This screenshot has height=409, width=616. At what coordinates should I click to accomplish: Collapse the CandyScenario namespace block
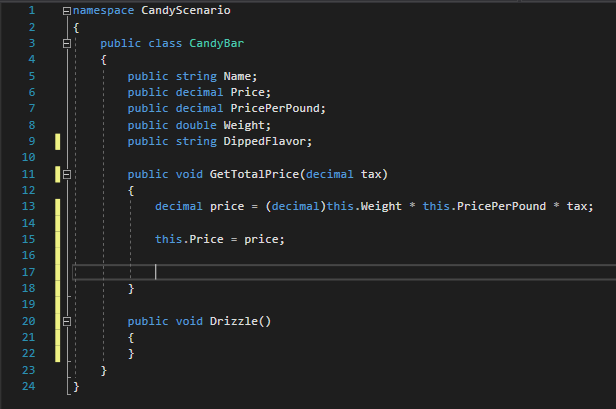tap(66, 11)
